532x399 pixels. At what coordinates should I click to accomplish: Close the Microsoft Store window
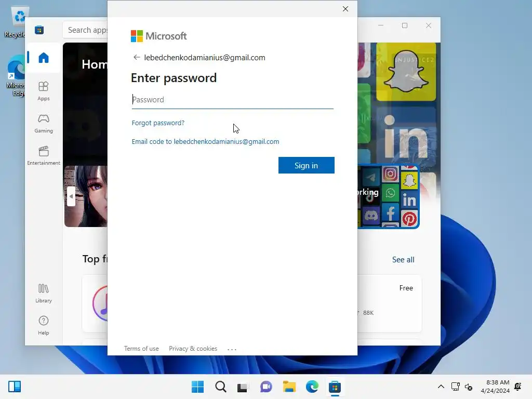[429, 25]
